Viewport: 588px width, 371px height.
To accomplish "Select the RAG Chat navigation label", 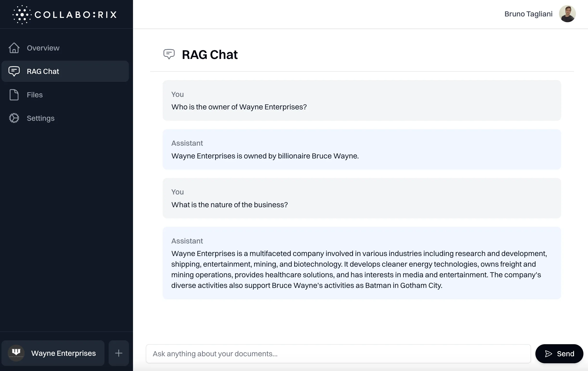I will (43, 71).
